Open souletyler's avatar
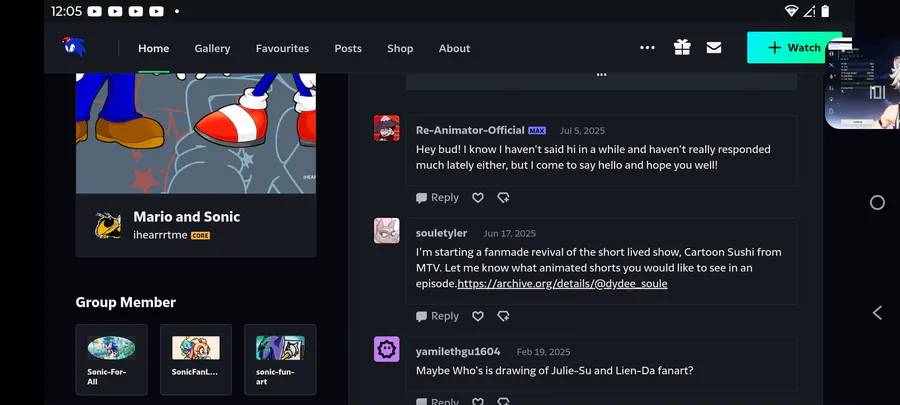Screen dimensions: 900x405 point(387,231)
